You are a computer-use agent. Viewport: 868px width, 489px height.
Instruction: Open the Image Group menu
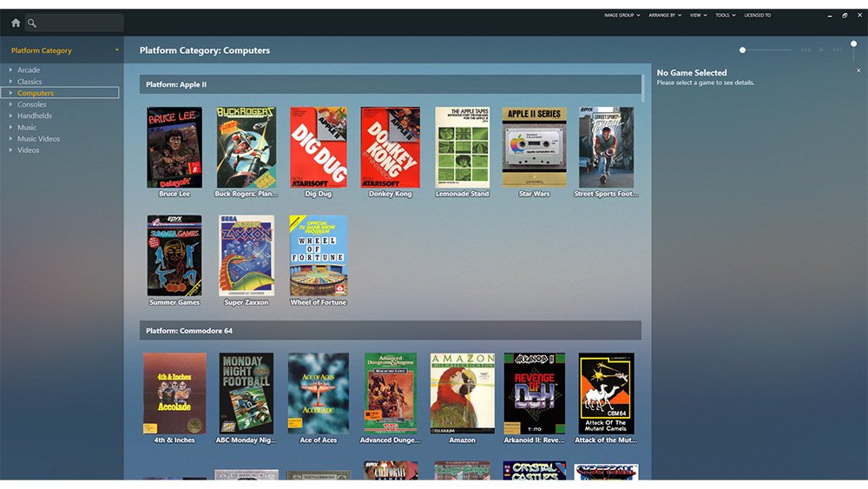621,15
